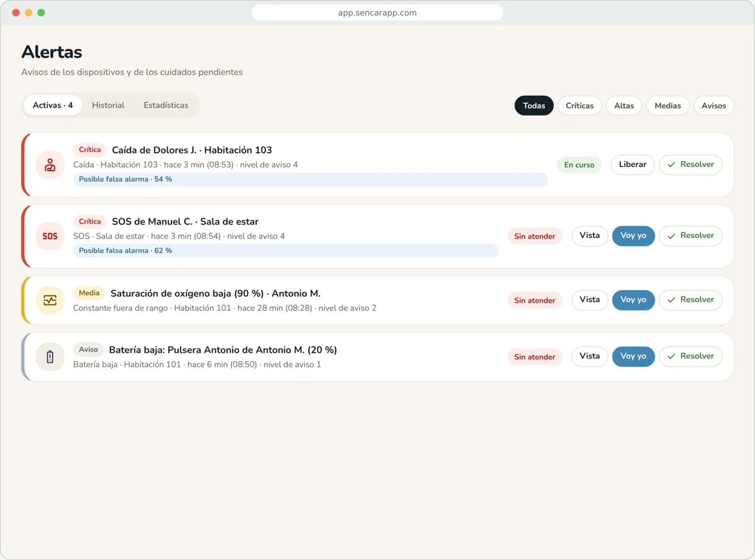Click the Crítica tag on Dolores J. alert

[x=90, y=150]
